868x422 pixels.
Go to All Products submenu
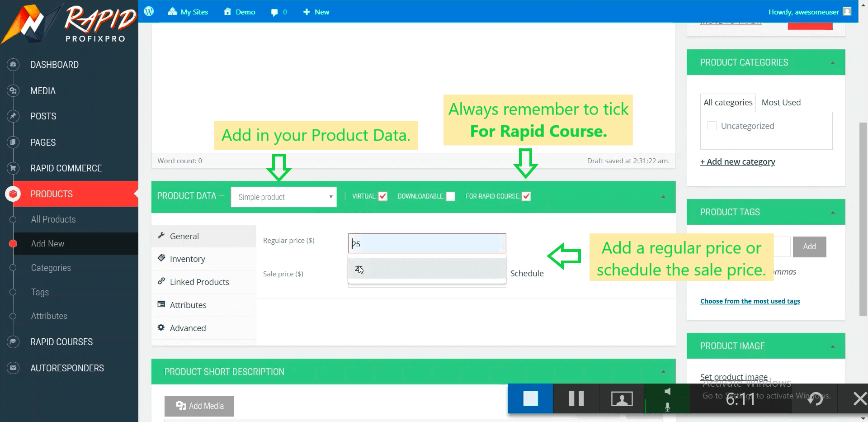pyautogui.click(x=53, y=219)
